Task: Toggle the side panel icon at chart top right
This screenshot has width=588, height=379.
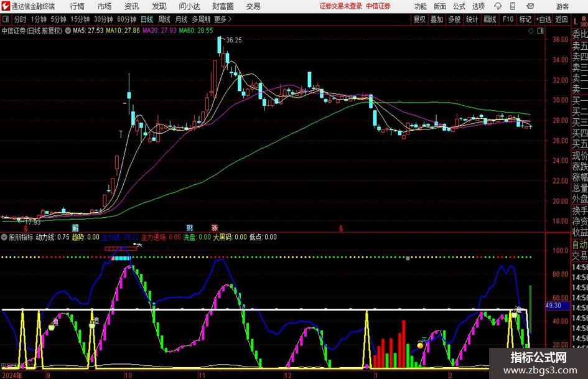Action: tap(540, 31)
